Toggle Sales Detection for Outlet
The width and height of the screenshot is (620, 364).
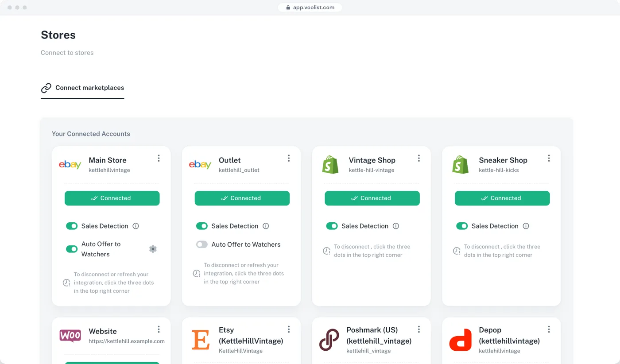tap(202, 226)
